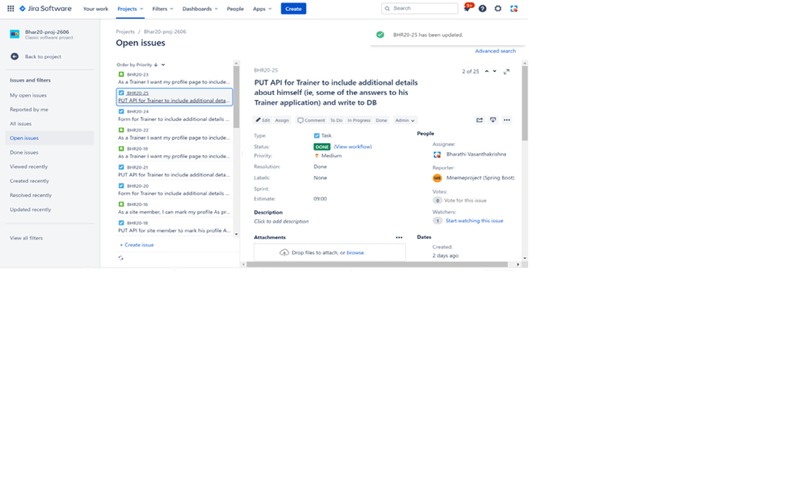Image resolution: width=806 pixels, height=483 pixels.
Task: Open the issue more actions ellipsis
Action: [x=507, y=120]
